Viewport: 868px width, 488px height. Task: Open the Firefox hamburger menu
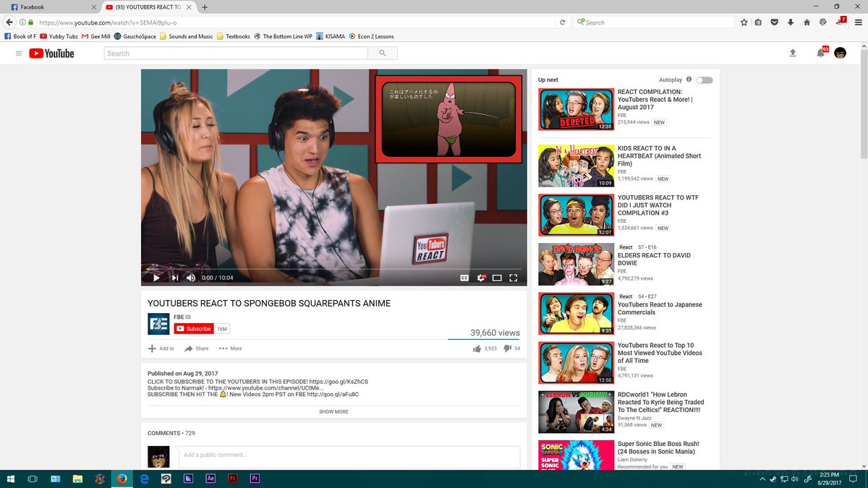point(859,22)
